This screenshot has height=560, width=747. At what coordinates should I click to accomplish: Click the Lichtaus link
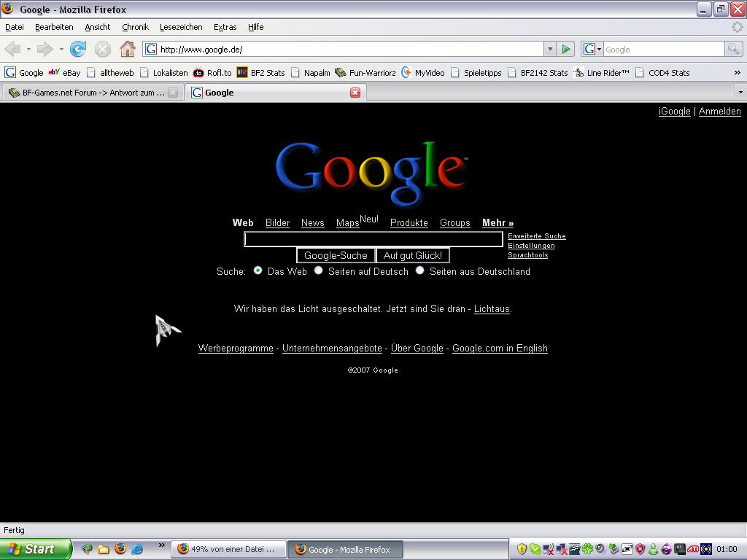coord(492,309)
